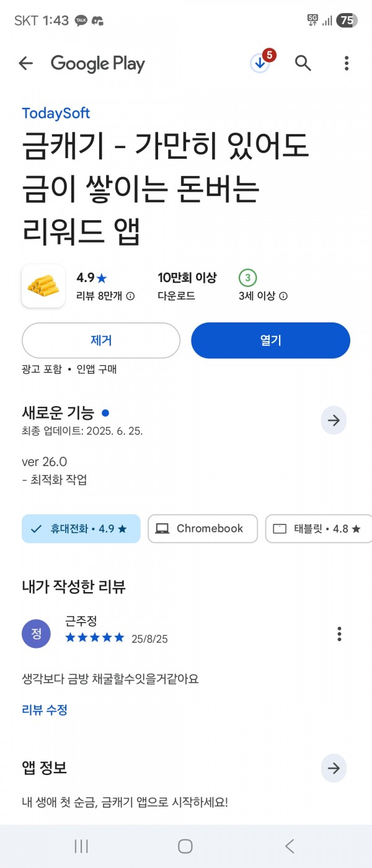Select the 휴대전화 4.9 device chip

[x=81, y=529]
